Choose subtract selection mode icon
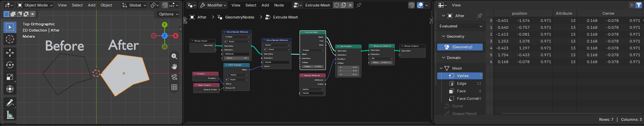 point(20,14)
